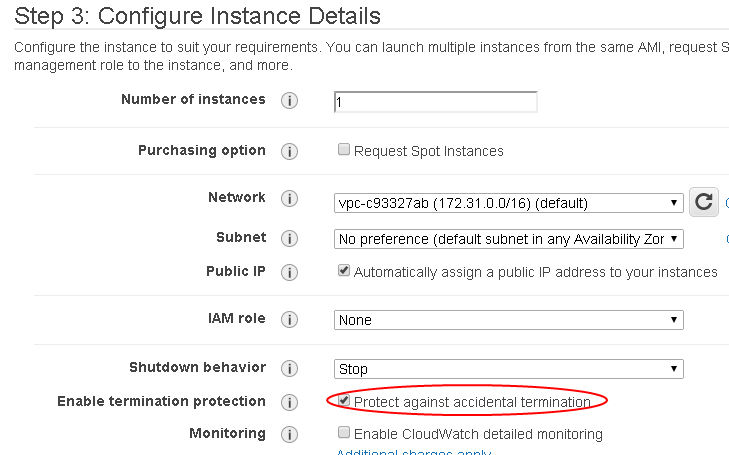Enable Request Spot Instances checkbox
Image resolution: width=729 pixels, height=455 pixels.
point(344,149)
